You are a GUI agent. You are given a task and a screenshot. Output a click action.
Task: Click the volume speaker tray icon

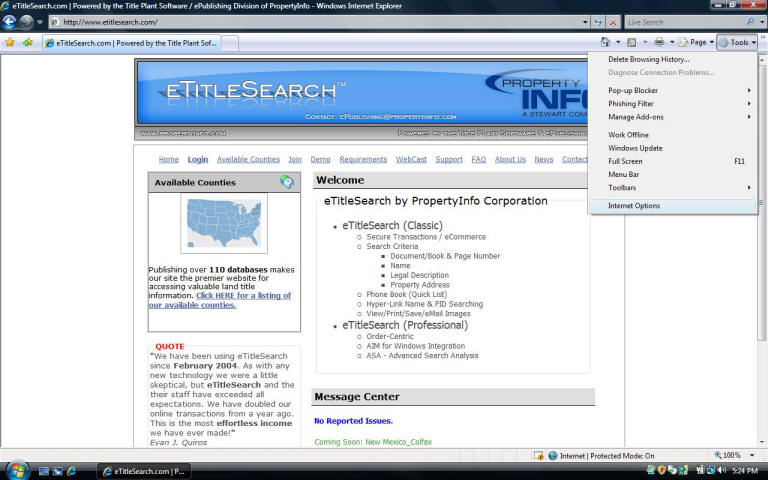[722, 470]
